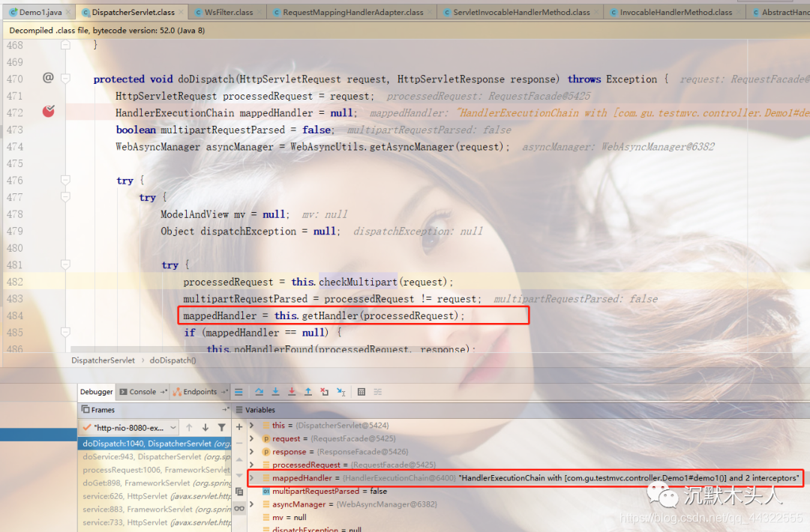
Task: Expand the 'asyncManager' variable node
Action: click(x=251, y=504)
